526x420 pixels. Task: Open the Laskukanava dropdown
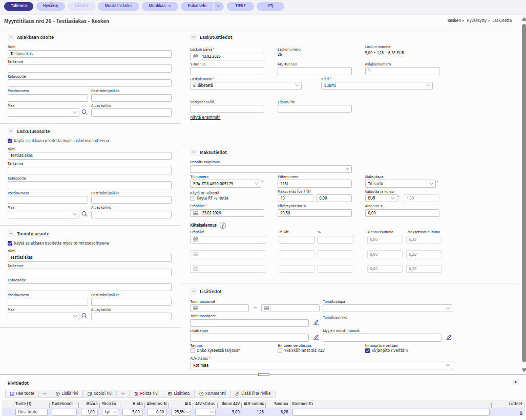245,86
